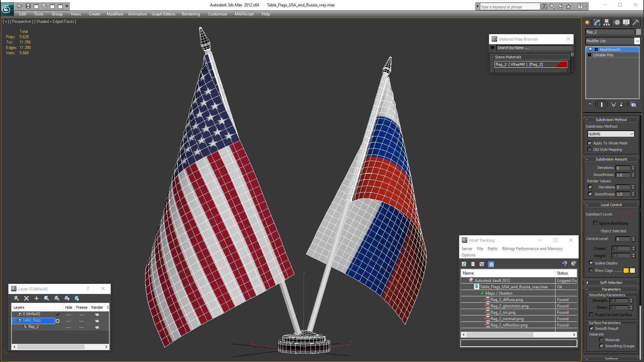The height and width of the screenshot is (362, 644).
Task: Open the Hierarchy command panel tab
Action: tap(607, 22)
